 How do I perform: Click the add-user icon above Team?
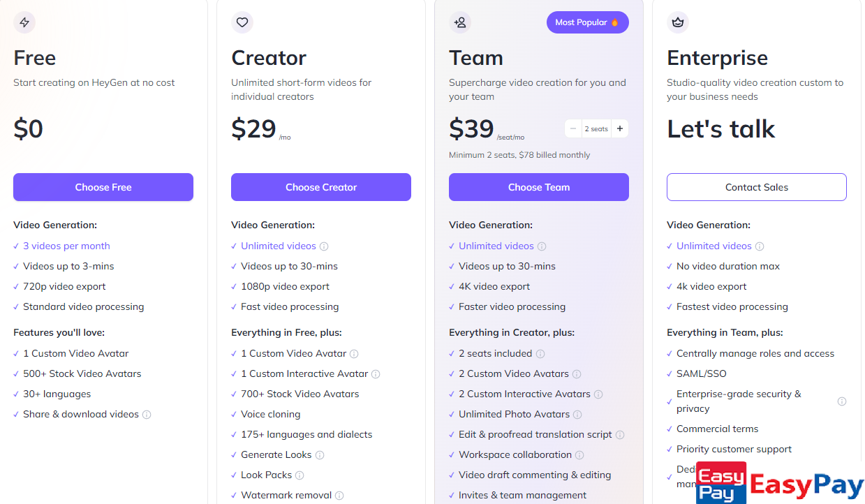pyautogui.click(x=460, y=22)
